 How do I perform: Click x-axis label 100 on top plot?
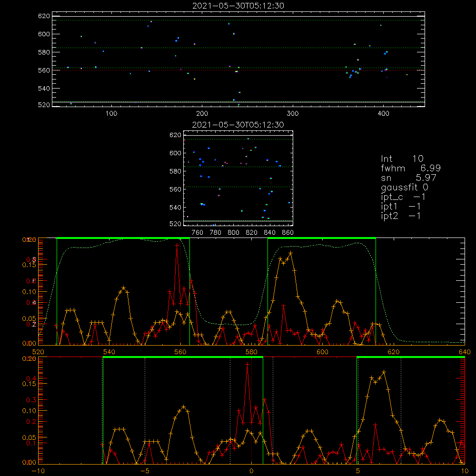[x=111, y=114]
